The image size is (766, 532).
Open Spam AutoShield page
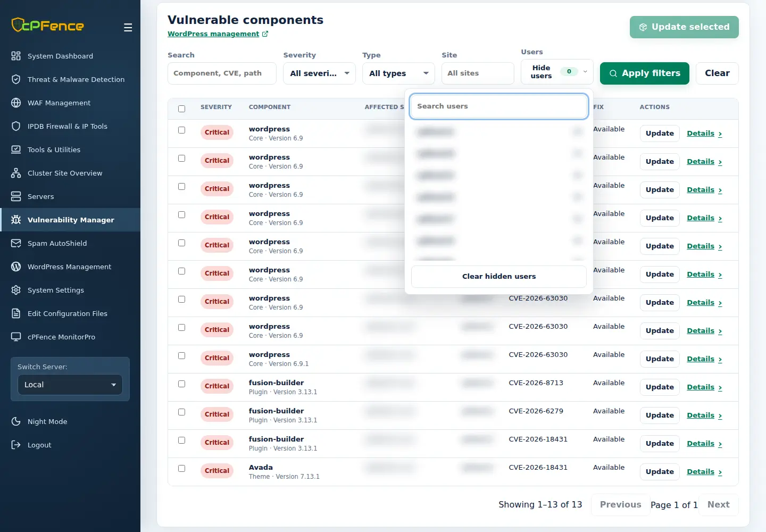tap(70, 243)
